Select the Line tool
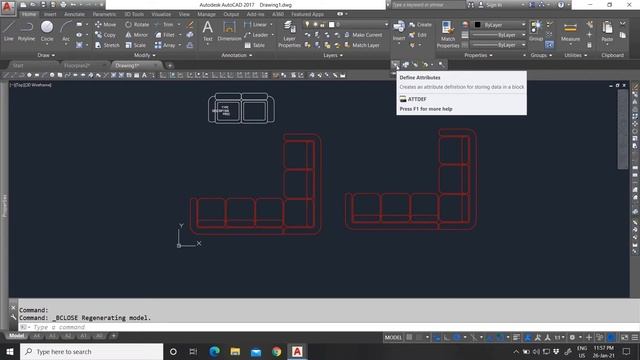The width and height of the screenshot is (640, 360). coord(9,31)
